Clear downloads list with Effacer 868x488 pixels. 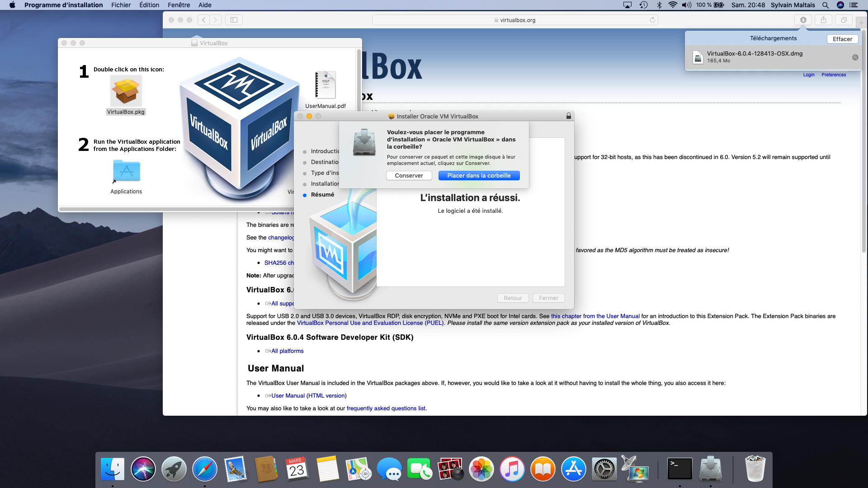tap(842, 39)
